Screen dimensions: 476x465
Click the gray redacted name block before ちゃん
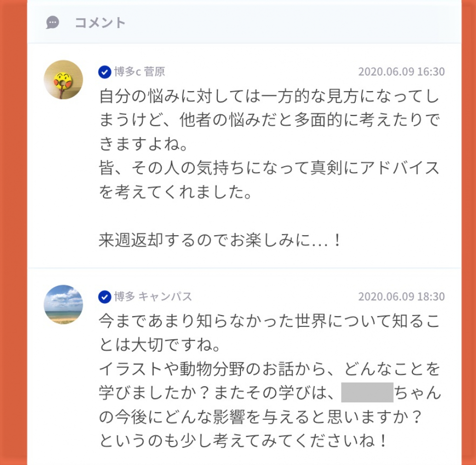367,393
